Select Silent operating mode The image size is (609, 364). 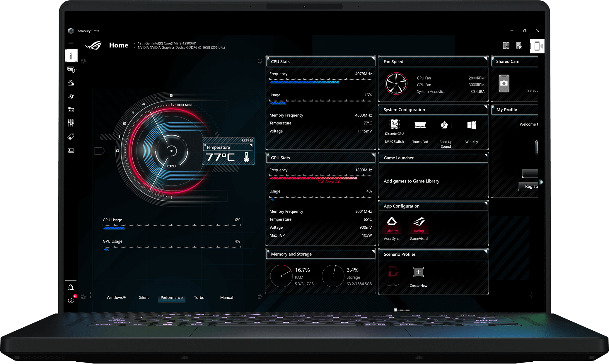pyautogui.click(x=144, y=298)
